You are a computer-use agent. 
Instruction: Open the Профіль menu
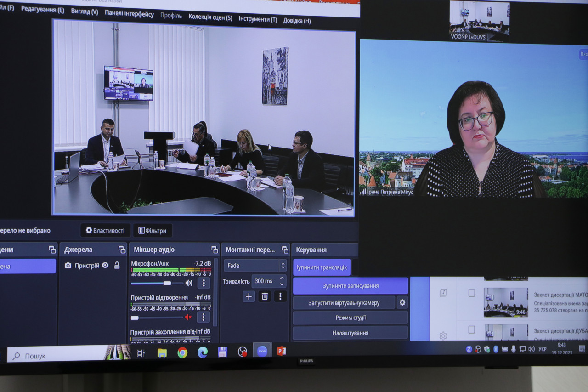click(171, 16)
